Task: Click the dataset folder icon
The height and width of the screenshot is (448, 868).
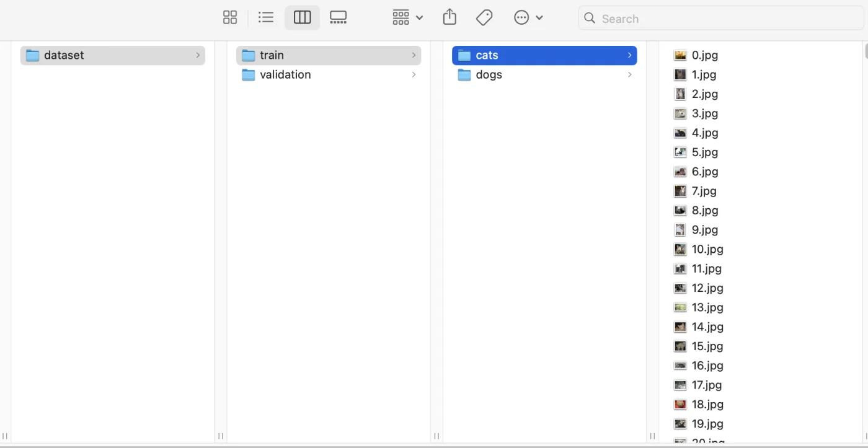Action: click(33, 55)
